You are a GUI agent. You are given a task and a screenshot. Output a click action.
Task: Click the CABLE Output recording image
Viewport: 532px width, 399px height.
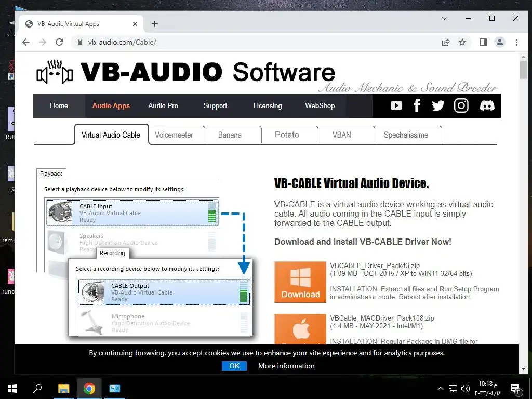pos(92,292)
